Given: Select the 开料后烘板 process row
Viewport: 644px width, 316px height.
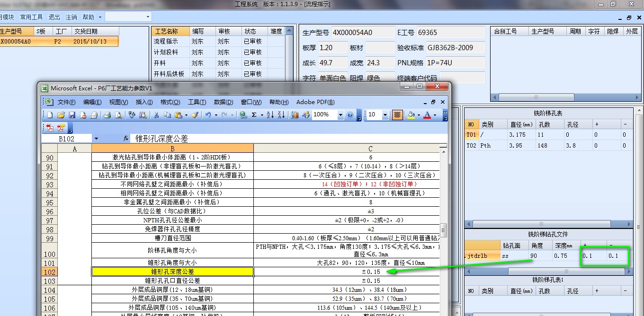Looking at the screenshot, I should (218, 74).
